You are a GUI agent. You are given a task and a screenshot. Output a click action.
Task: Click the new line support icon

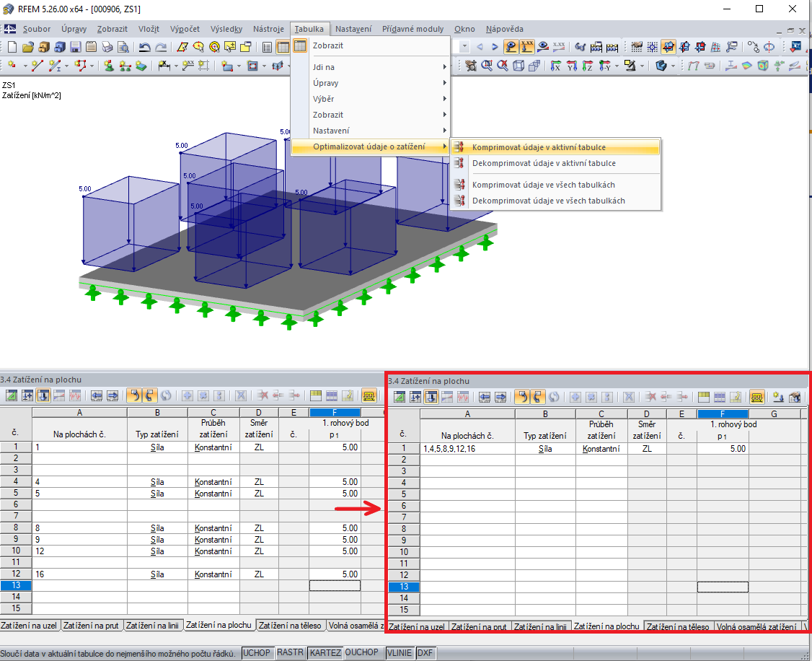pyautogui.click(x=125, y=66)
